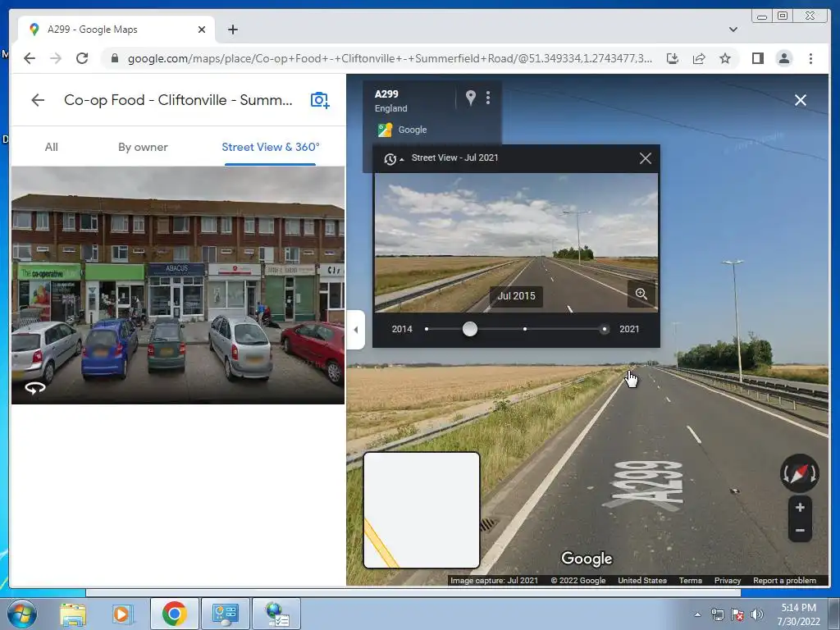Image resolution: width=840 pixels, height=630 pixels.
Task: Open the tab search dropdown chevron
Action: point(733,30)
